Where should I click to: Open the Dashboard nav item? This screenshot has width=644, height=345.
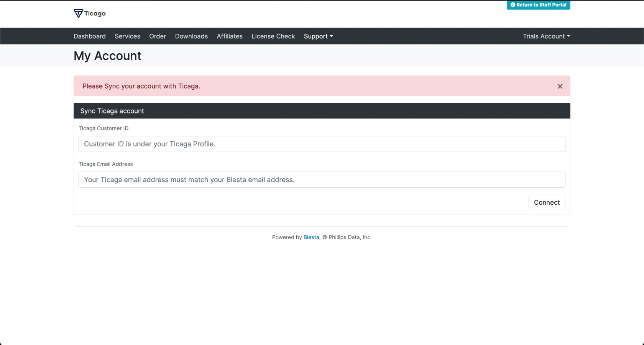pyautogui.click(x=90, y=36)
